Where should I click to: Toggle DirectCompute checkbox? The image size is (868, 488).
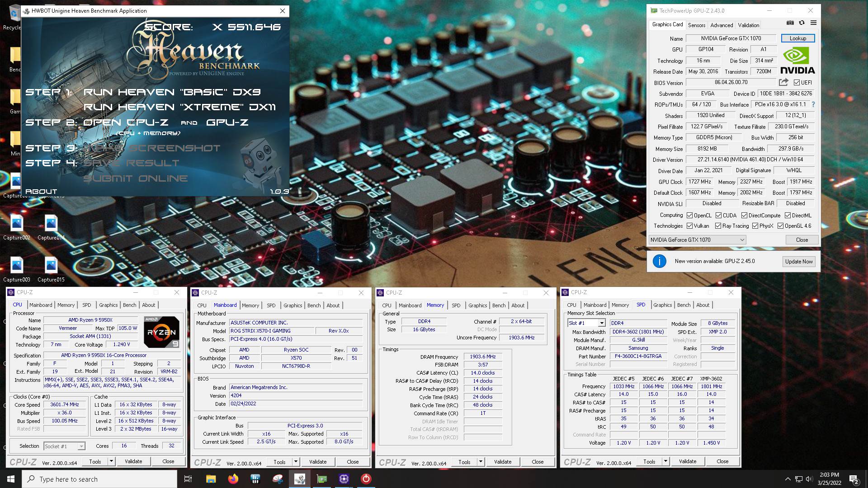coord(744,216)
